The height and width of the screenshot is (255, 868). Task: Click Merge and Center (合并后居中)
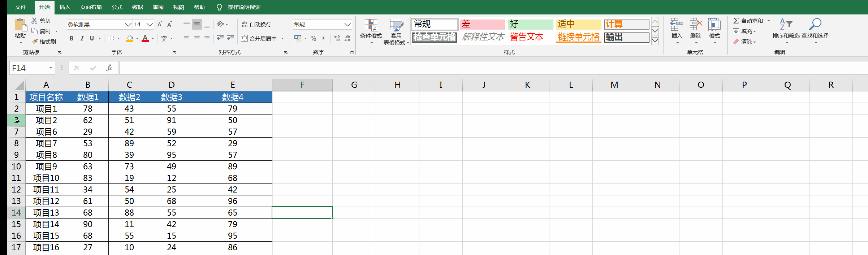click(259, 38)
